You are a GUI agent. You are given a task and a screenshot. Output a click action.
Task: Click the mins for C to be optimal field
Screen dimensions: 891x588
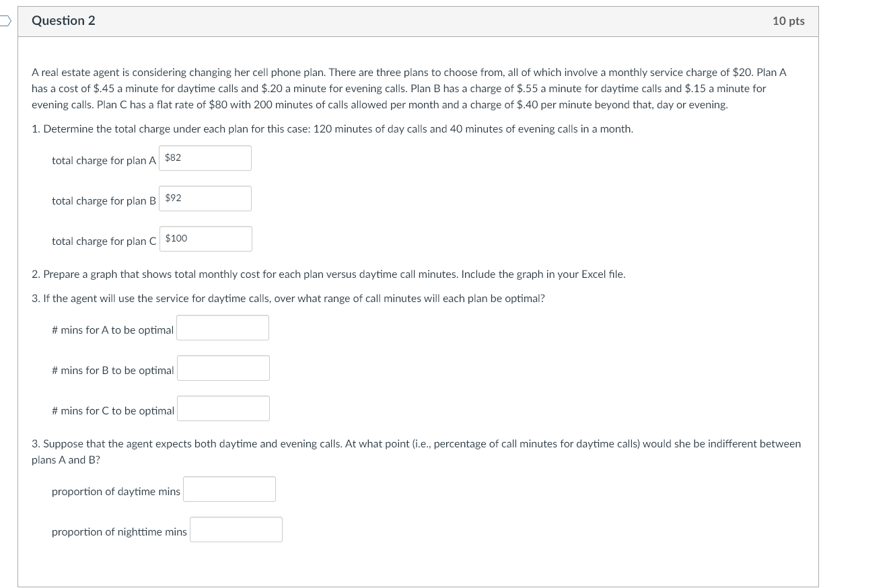[223, 408]
